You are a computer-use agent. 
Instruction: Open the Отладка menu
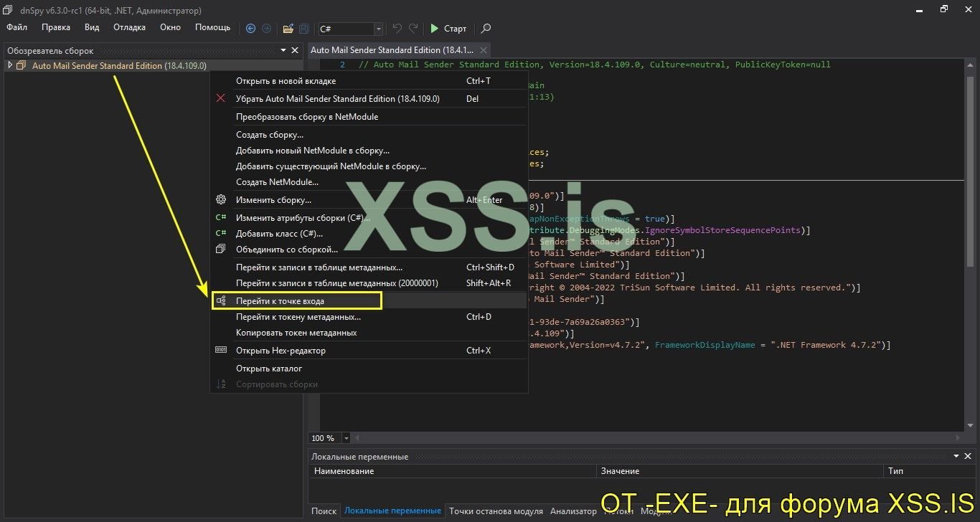tap(129, 27)
